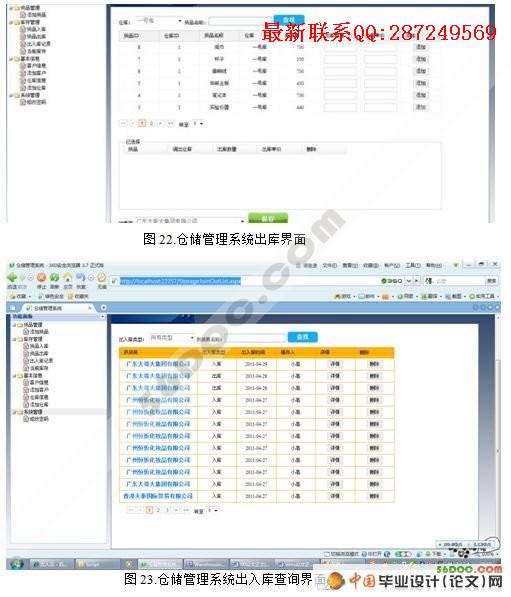This screenshot has height=597, width=511.
Task: Click the green back arrow in browser toolbar
Action: coord(12,278)
